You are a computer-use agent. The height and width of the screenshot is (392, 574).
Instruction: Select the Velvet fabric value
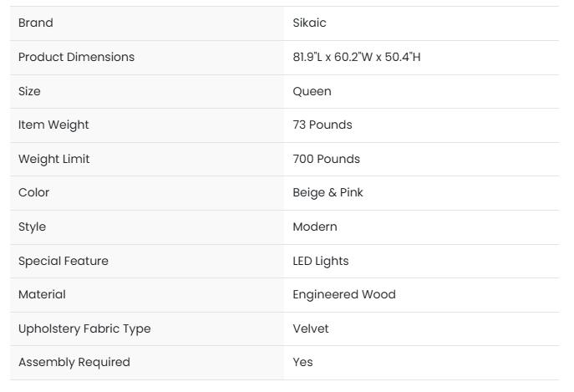click(311, 328)
